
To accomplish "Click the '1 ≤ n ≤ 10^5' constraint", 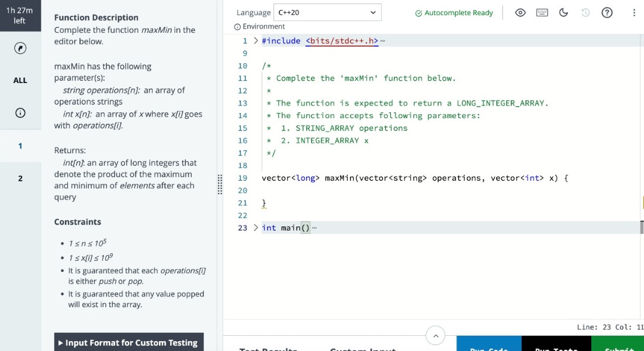I will [88, 243].
